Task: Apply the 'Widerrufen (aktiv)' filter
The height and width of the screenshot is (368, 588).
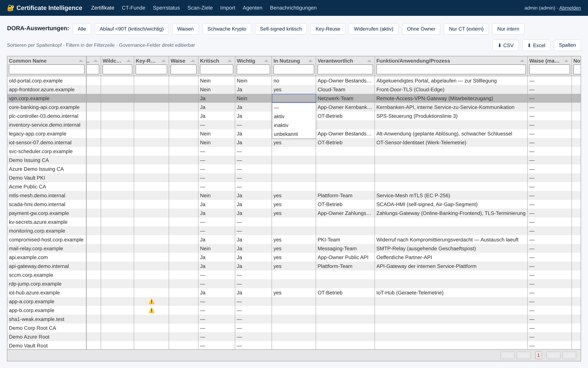Action: click(373, 29)
